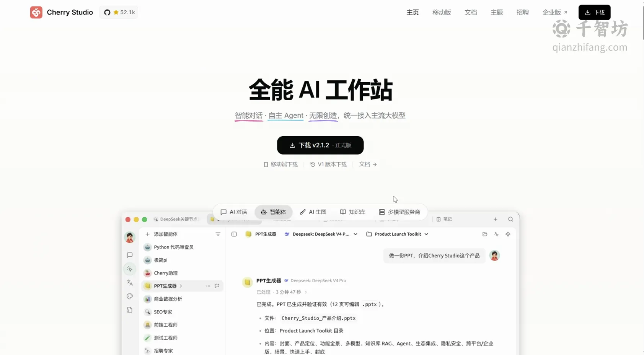Screen dimensions: 644x355
Task: Open the files icon in sidebar
Action: point(130,310)
